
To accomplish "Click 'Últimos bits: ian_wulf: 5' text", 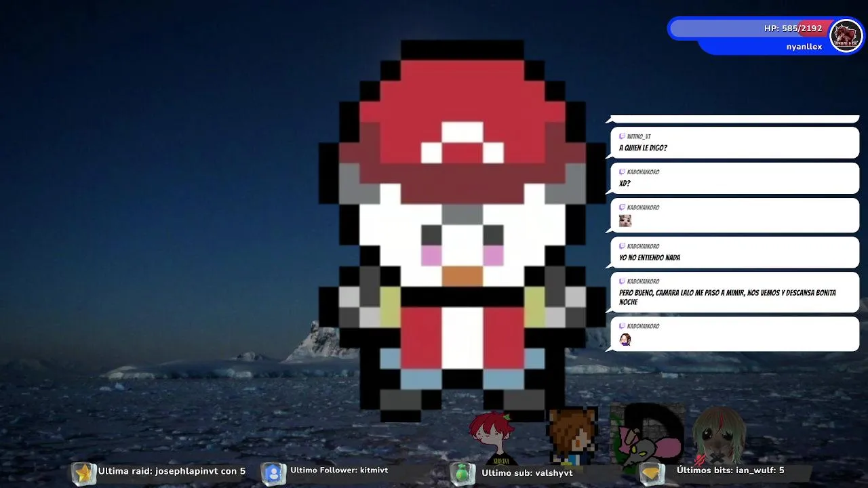I will pyautogui.click(x=730, y=470).
